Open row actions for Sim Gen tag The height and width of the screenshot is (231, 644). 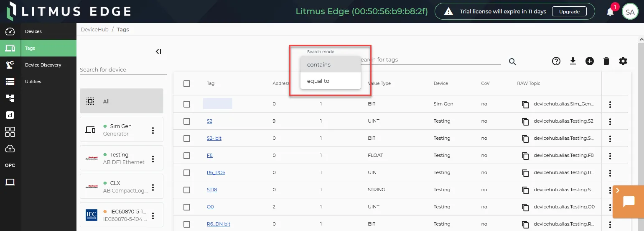pos(610,105)
